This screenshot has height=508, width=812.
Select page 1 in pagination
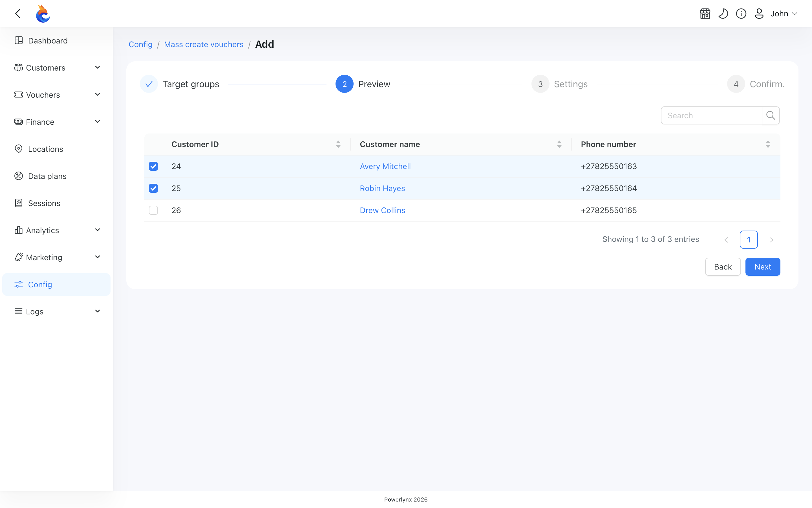(x=749, y=240)
